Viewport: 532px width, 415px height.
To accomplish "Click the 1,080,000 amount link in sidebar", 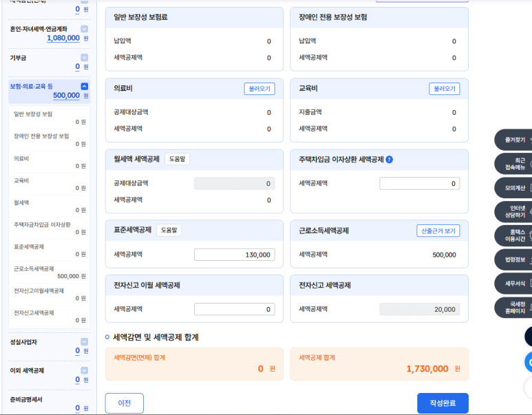I will [63, 38].
